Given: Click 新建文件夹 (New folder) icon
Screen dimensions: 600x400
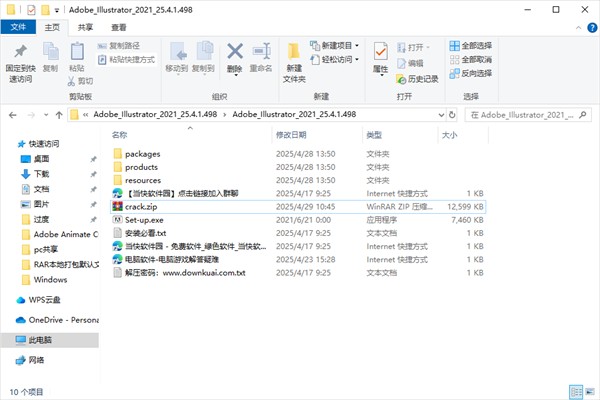Looking at the screenshot, I should [x=294, y=57].
